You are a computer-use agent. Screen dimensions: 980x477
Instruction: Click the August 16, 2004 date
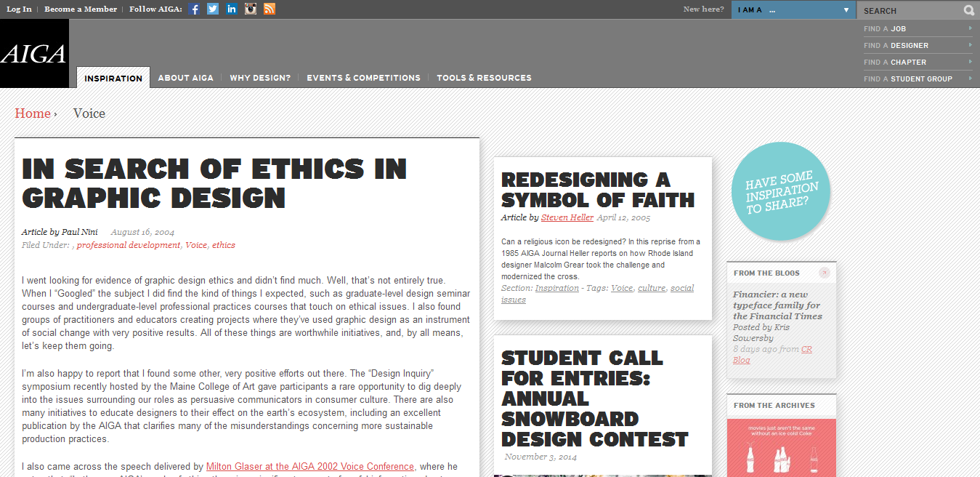tap(142, 232)
